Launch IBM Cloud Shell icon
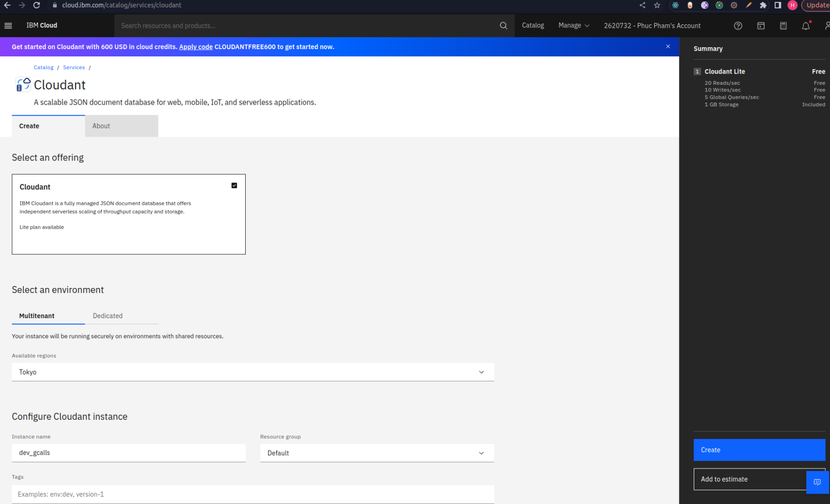This screenshot has height=504, width=830. pos(760,26)
